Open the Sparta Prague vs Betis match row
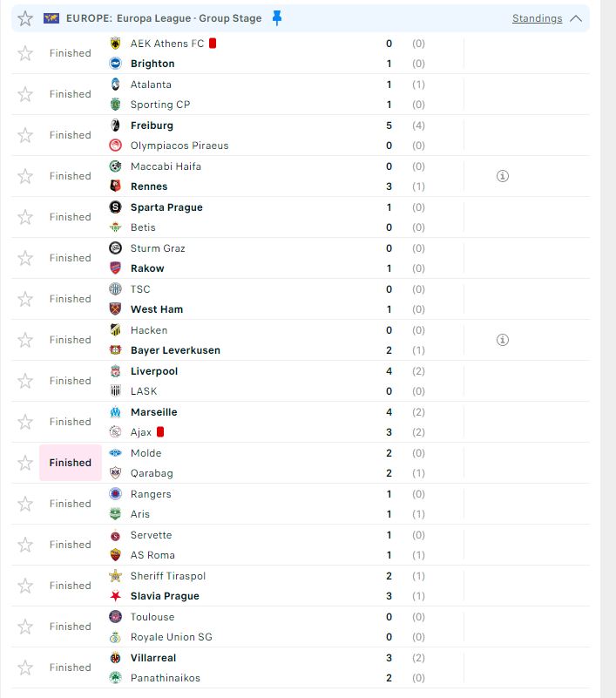The height and width of the screenshot is (698, 616). click(x=261, y=217)
